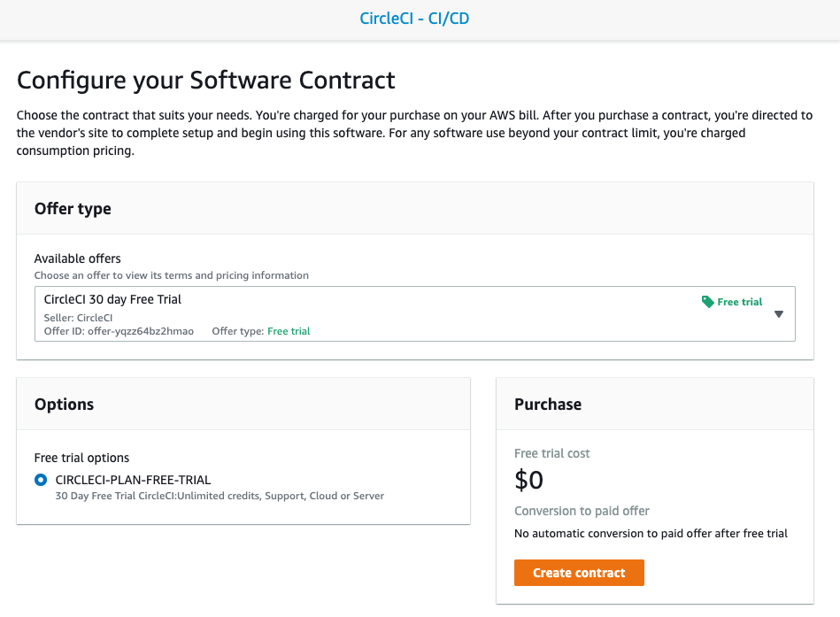Select the CIRCLECI-PLAN-FREE-TRIAL radio option
This screenshot has width=840, height=617.
[x=41, y=480]
